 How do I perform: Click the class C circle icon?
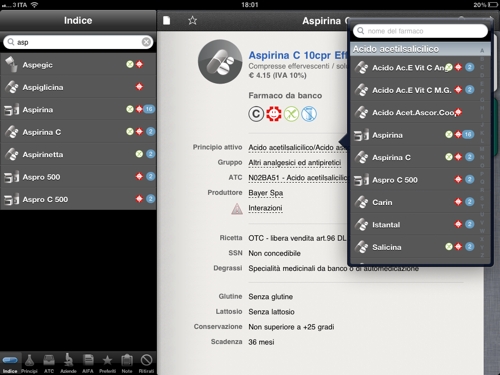tap(256, 114)
